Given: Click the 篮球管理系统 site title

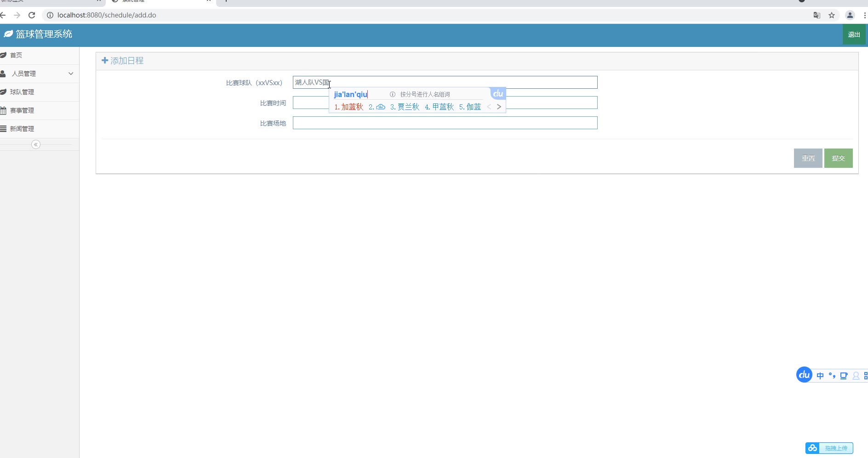Looking at the screenshot, I should [x=44, y=34].
